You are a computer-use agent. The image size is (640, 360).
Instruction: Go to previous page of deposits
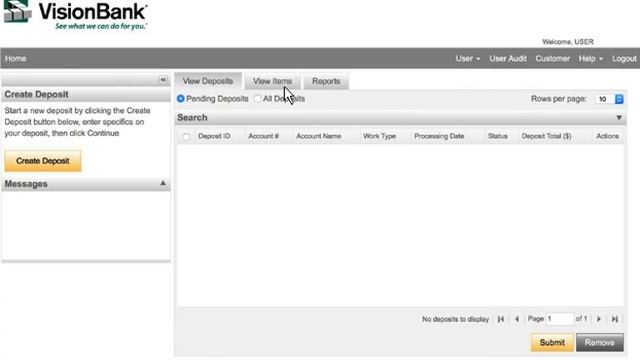[x=517, y=319]
